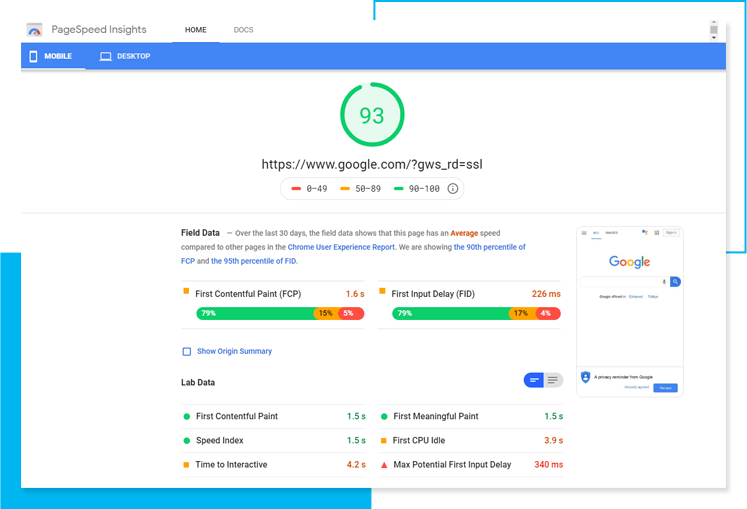This screenshot has width=747, height=509.
Task: Enable the Show Origin Summary checkbox
Action: pos(187,351)
